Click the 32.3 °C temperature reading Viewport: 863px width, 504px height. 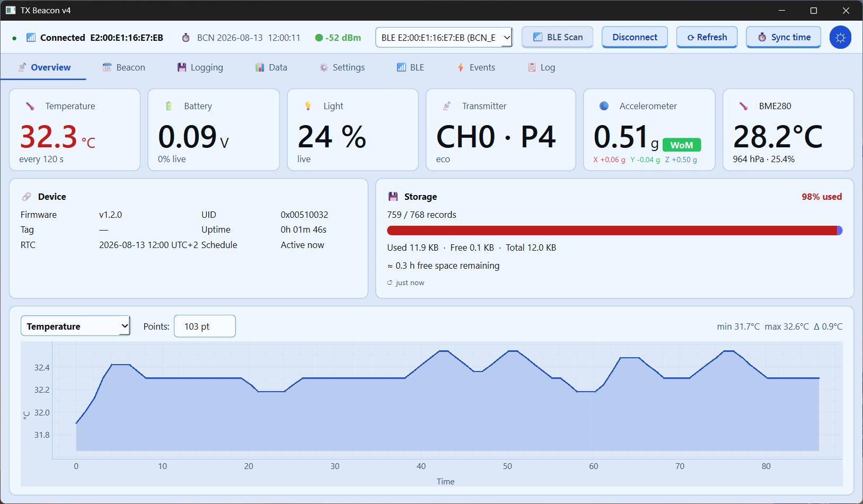point(58,137)
